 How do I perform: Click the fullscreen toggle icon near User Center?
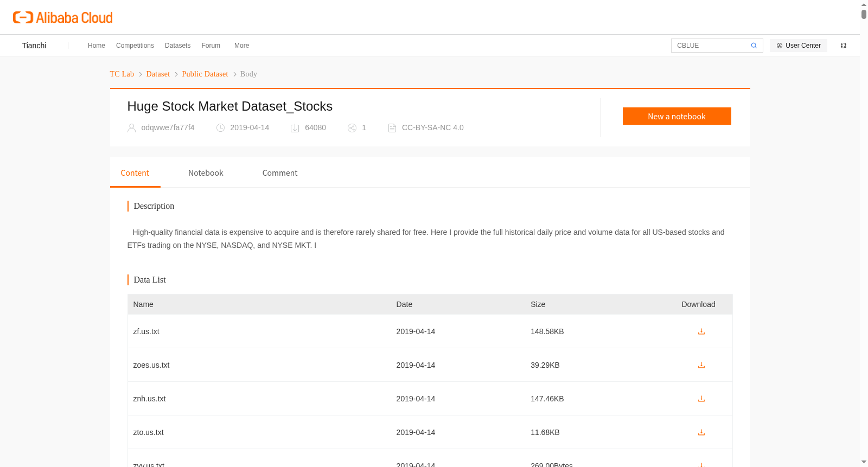[844, 46]
